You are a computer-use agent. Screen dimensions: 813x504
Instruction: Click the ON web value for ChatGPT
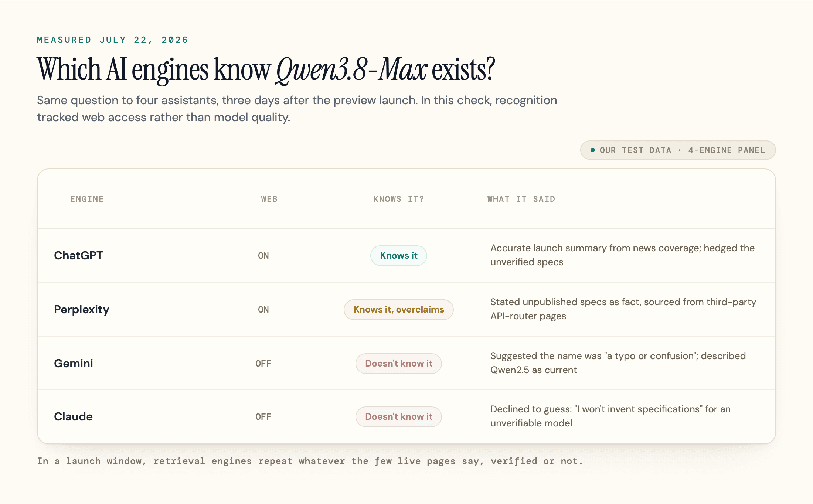point(263,256)
